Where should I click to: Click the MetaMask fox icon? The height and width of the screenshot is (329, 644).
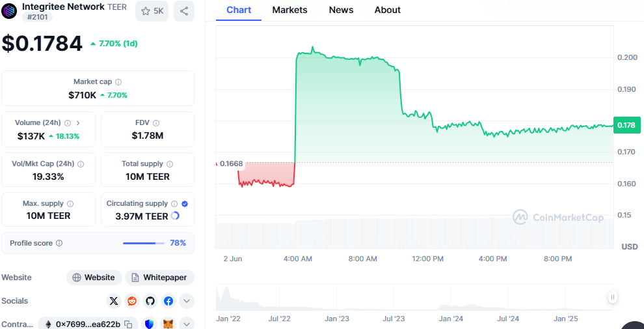[168, 324]
